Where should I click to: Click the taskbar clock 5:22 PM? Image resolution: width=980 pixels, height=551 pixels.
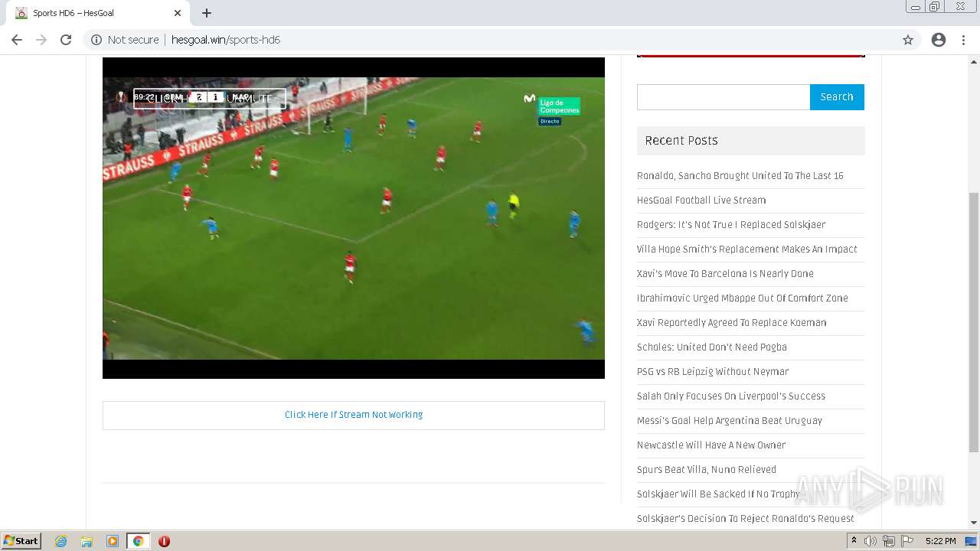click(x=940, y=541)
